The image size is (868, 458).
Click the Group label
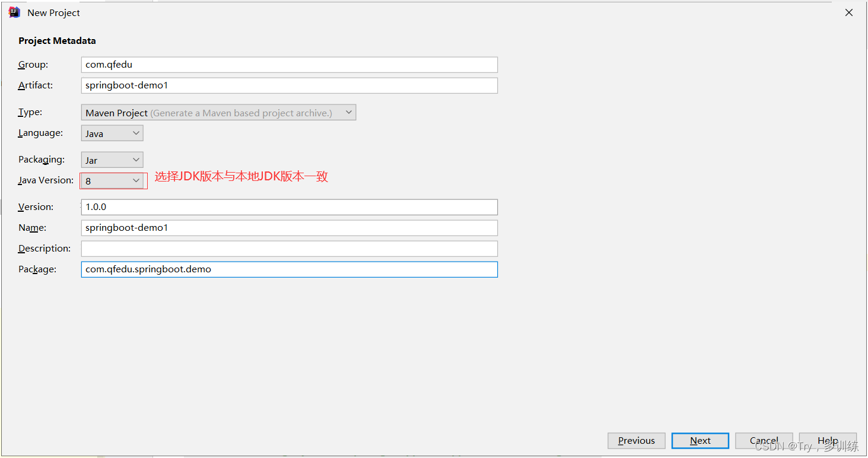(33, 65)
